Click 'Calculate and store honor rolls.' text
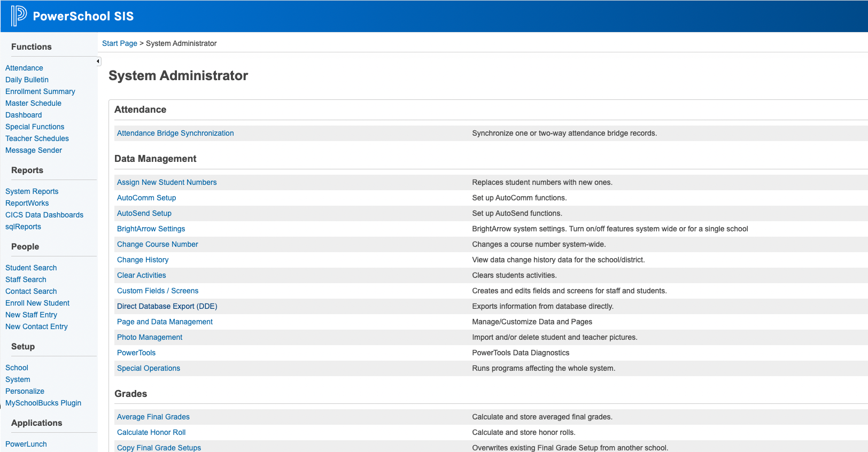This screenshot has width=868, height=452. 524,432
